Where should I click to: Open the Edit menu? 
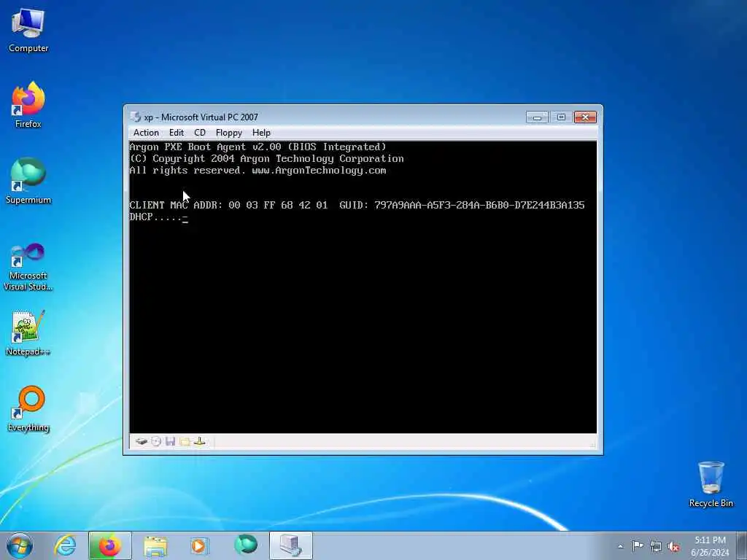coord(177,133)
